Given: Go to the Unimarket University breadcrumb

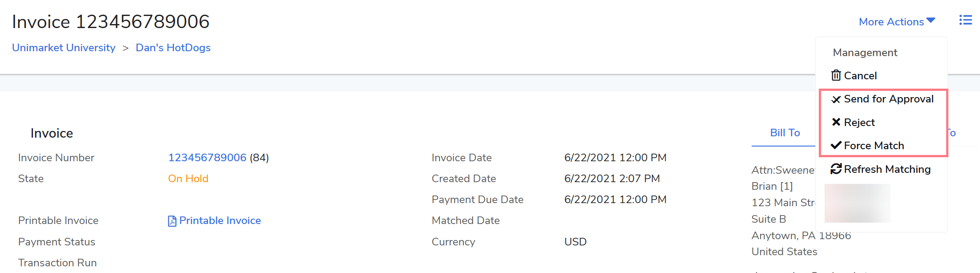Looking at the screenshot, I should click(x=64, y=48).
